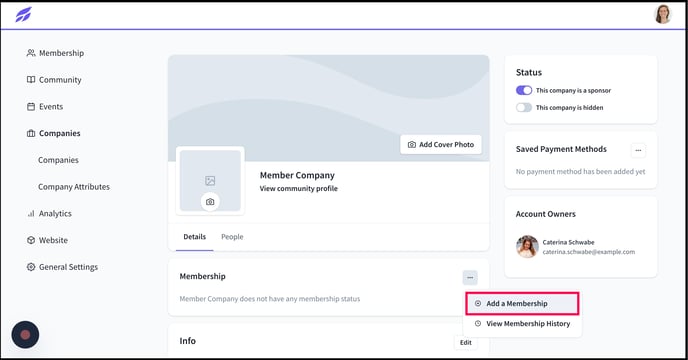This screenshot has width=688, height=360.
Task: Toggle 'This company is a sponsor' switch
Action: click(x=524, y=90)
